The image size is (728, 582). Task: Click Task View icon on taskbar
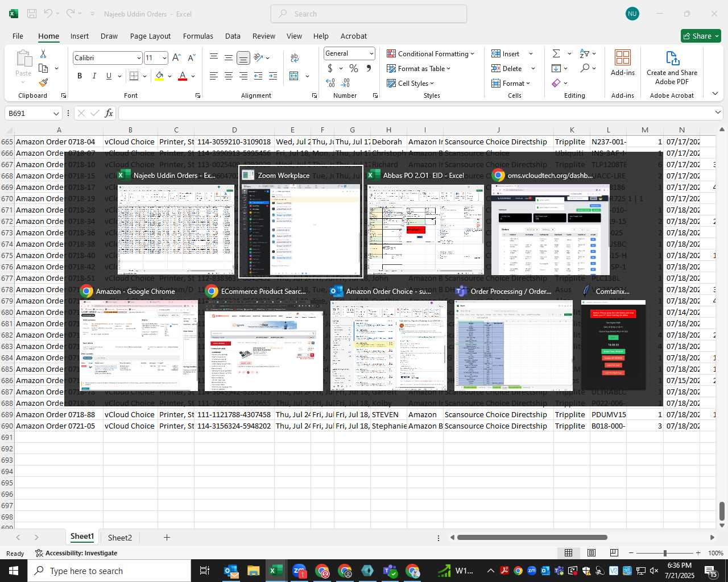205,571
